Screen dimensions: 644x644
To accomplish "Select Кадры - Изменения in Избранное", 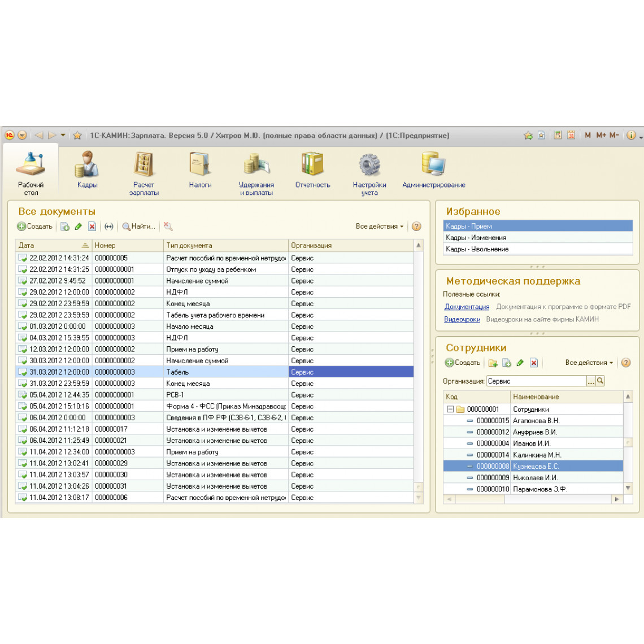I will tap(538, 237).
